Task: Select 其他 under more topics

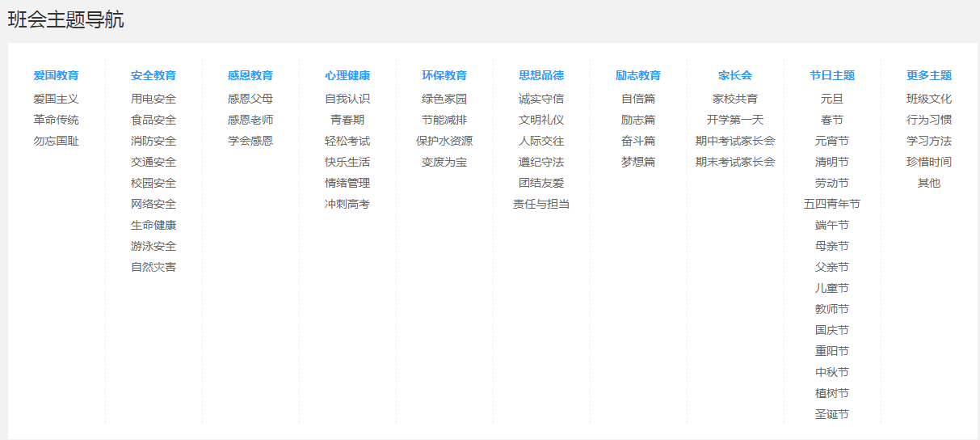Action: (x=929, y=183)
